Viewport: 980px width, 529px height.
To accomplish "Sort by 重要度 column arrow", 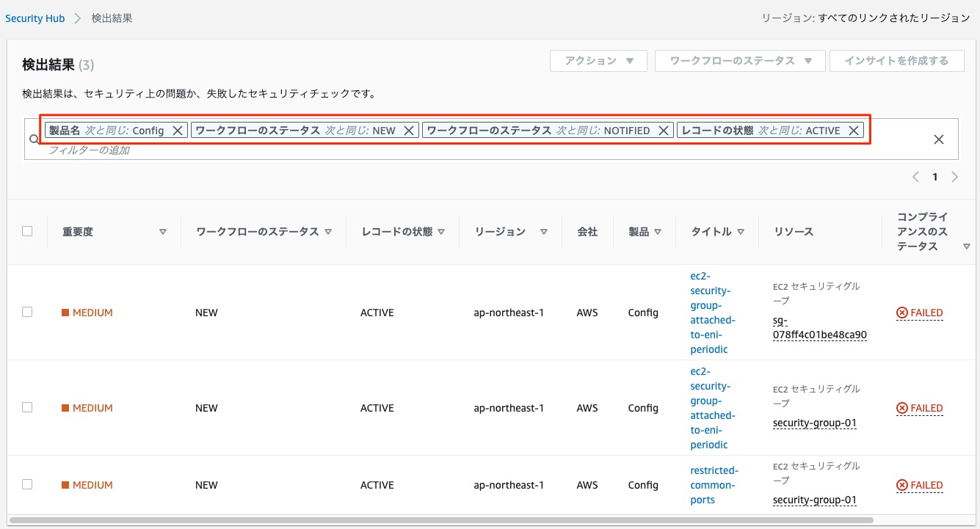I will click(x=163, y=232).
